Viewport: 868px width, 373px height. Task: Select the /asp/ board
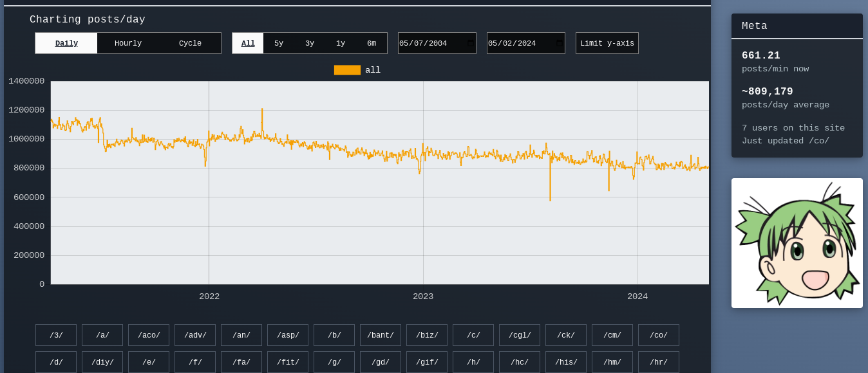(288, 335)
